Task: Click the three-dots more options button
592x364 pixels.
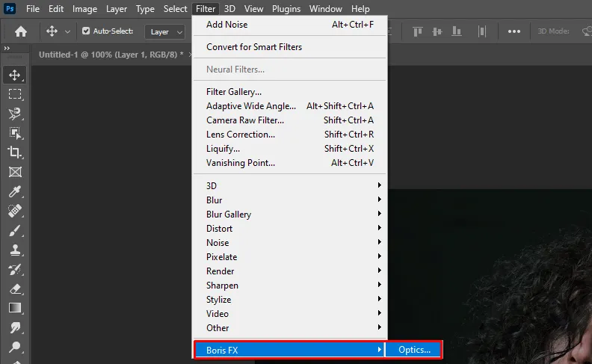Action: pyautogui.click(x=514, y=31)
